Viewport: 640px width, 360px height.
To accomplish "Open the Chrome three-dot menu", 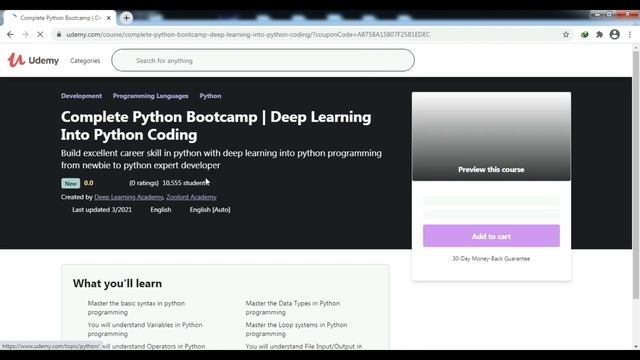I will point(630,35).
